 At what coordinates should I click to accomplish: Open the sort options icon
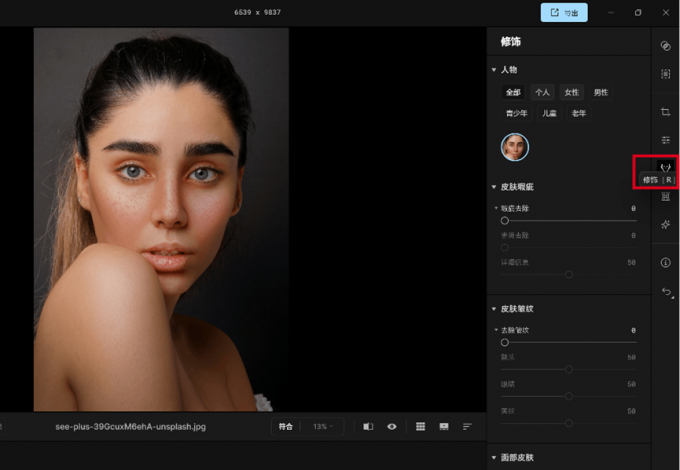tap(467, 426)
